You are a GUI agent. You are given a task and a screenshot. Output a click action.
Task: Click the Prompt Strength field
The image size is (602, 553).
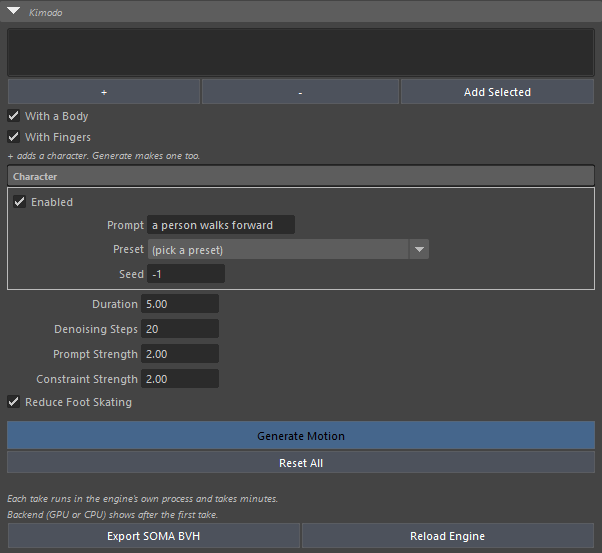[180, 354]
